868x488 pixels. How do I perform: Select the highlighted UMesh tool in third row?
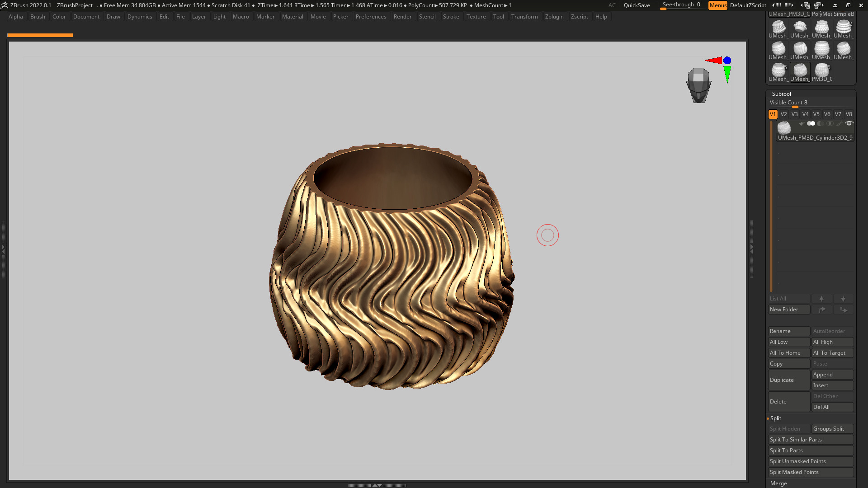pyautogui.click(x=800, y=72)
